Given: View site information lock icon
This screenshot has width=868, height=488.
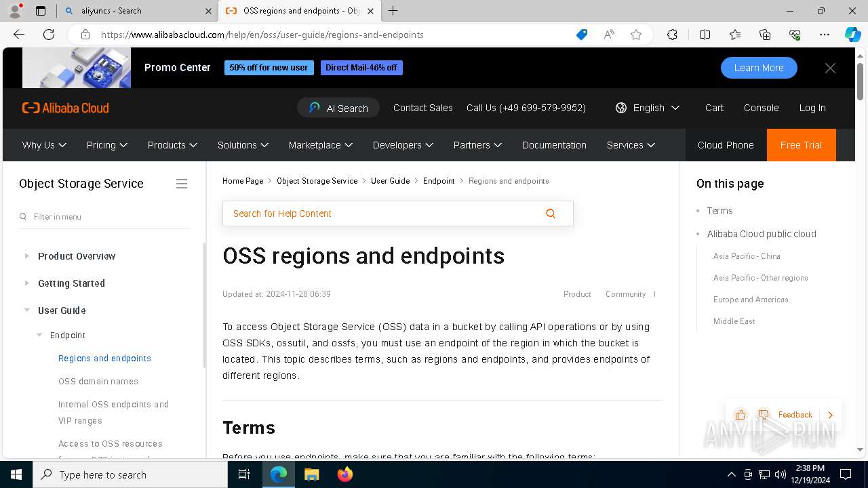Looking at the screenshot, I should (85, 35).
